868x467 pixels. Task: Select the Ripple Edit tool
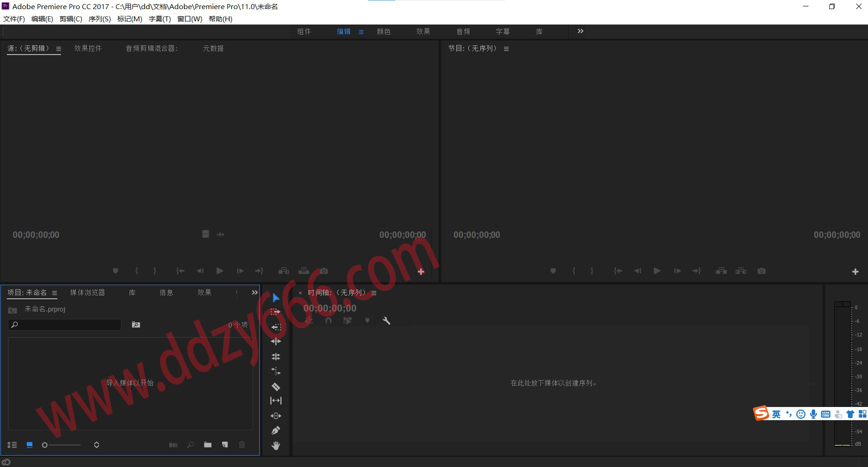coord(276,341)
